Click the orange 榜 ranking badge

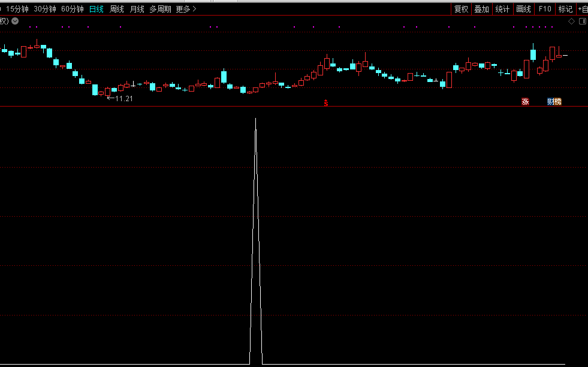[558, 102]
